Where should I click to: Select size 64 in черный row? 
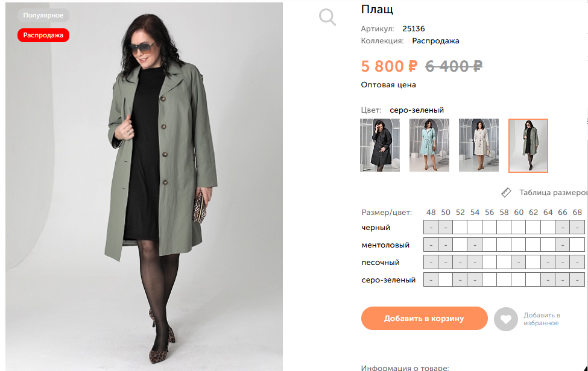[x=548, y=227]
